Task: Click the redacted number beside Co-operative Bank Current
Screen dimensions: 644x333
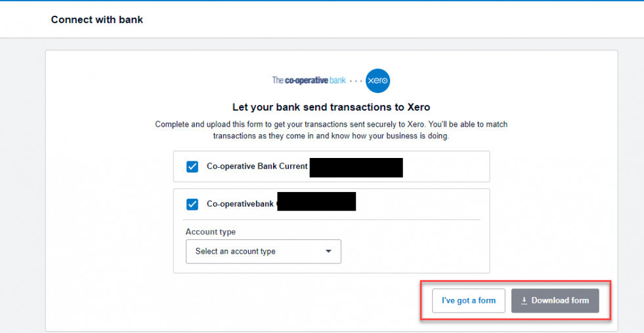Action: [356, 168]
